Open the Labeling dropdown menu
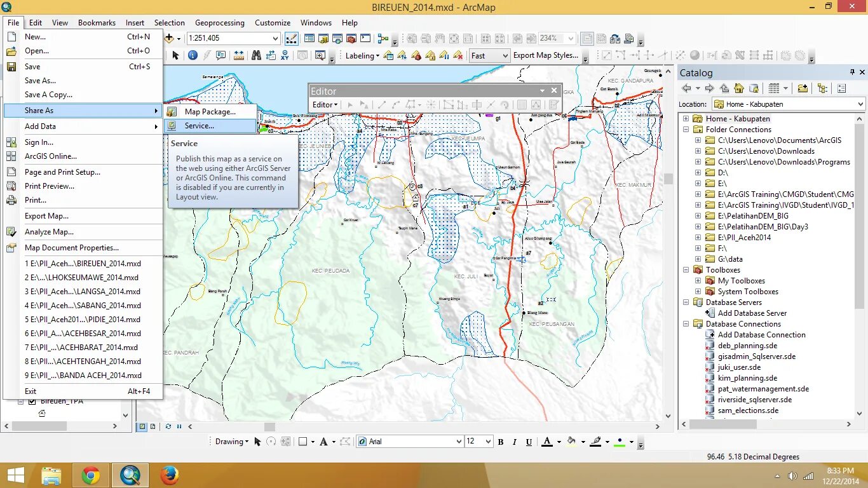Image resolution: width=868 pixels, height=488 pixels. click(x=362, y=55)
